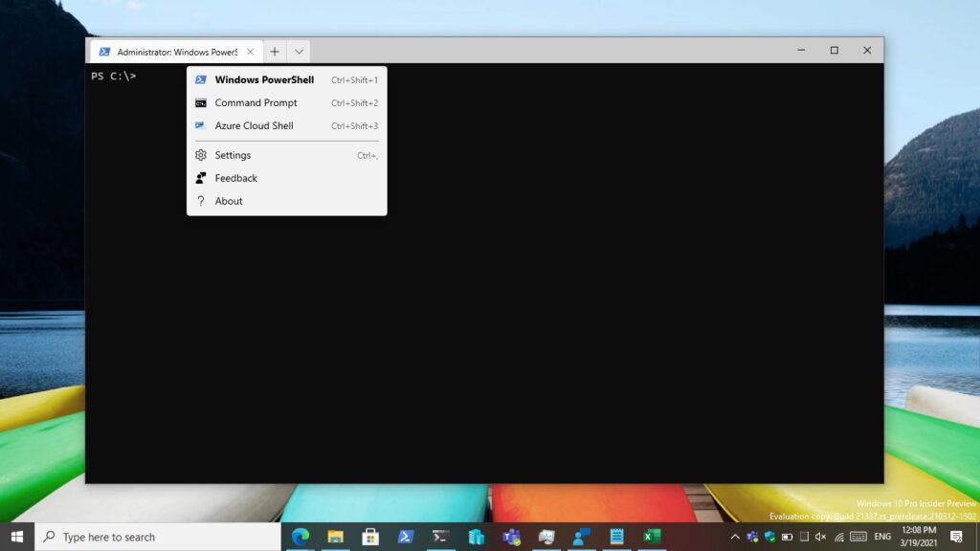Screen dimensions: 980x551
Task: Close the Administrator PowerShell tab
Action: (252, 52)
